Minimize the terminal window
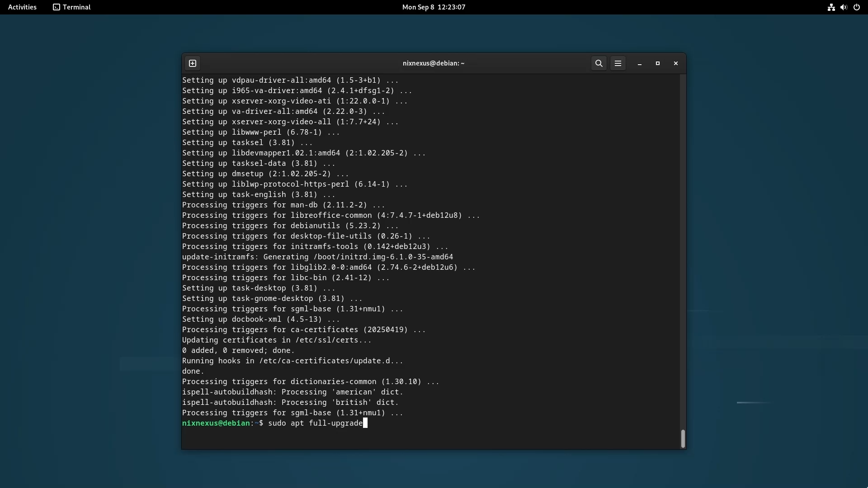Screen dimensions: 868x488 640,64
